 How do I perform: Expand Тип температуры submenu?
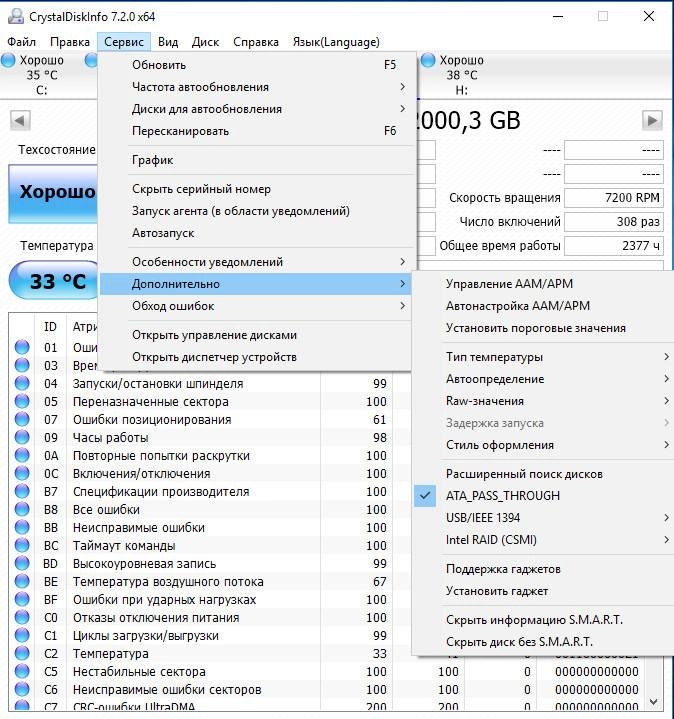(x=544, y=357)
